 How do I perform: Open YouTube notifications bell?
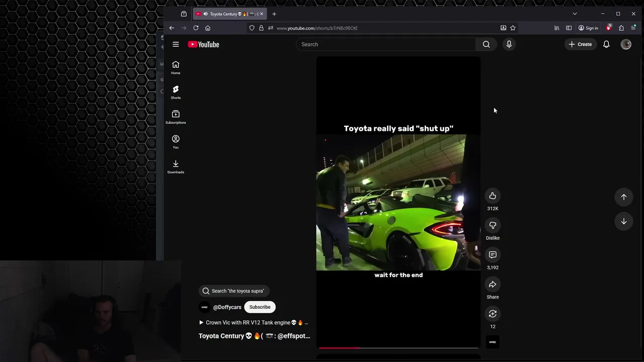point(606,44)
